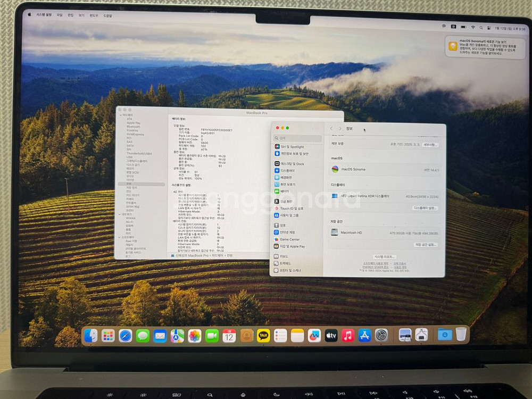The height and width of the screenshot is (399, 532).
Task: Open the 편집 menu in the menu bar
Action: [x=71, y=15]
